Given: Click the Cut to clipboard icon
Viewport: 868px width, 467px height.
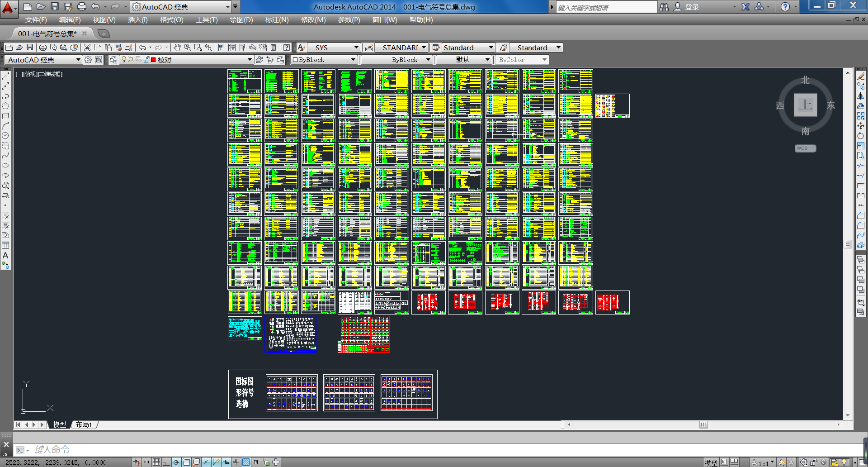Looking at the screenshot, I should coord(87,48).
